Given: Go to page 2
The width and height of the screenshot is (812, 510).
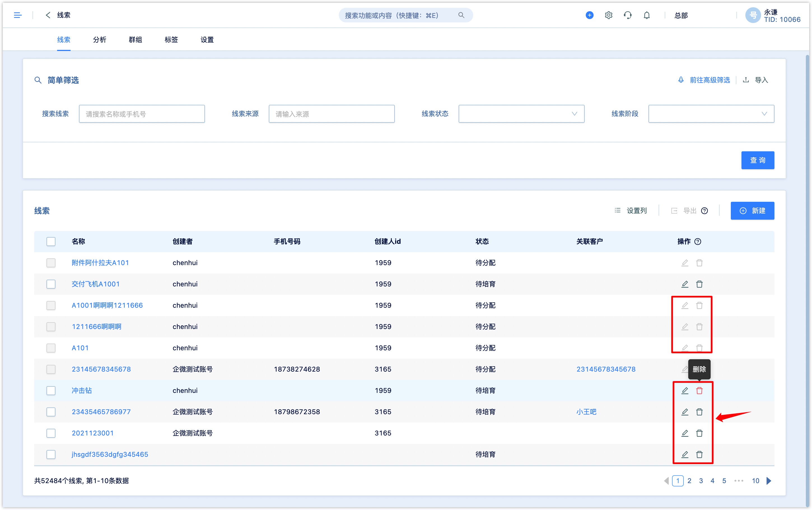Looking at the screenshot, I should pos(689,481).
